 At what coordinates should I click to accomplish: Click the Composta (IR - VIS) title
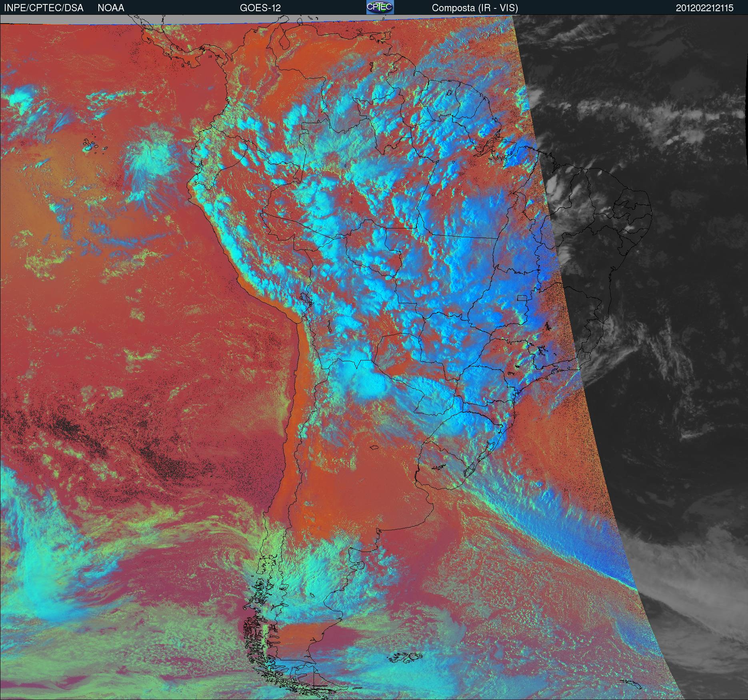tap(475, 8)
